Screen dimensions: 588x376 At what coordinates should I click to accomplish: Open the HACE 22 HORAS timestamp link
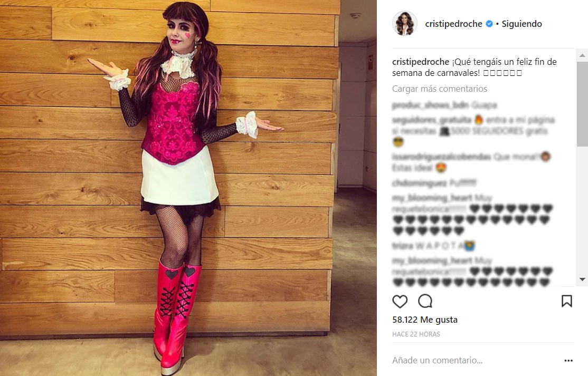tap(416, 334)
